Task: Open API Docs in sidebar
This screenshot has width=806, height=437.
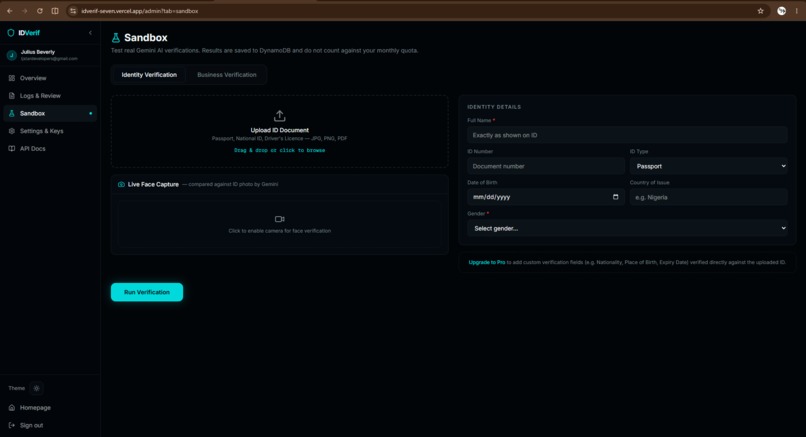Action: point(50,149)
